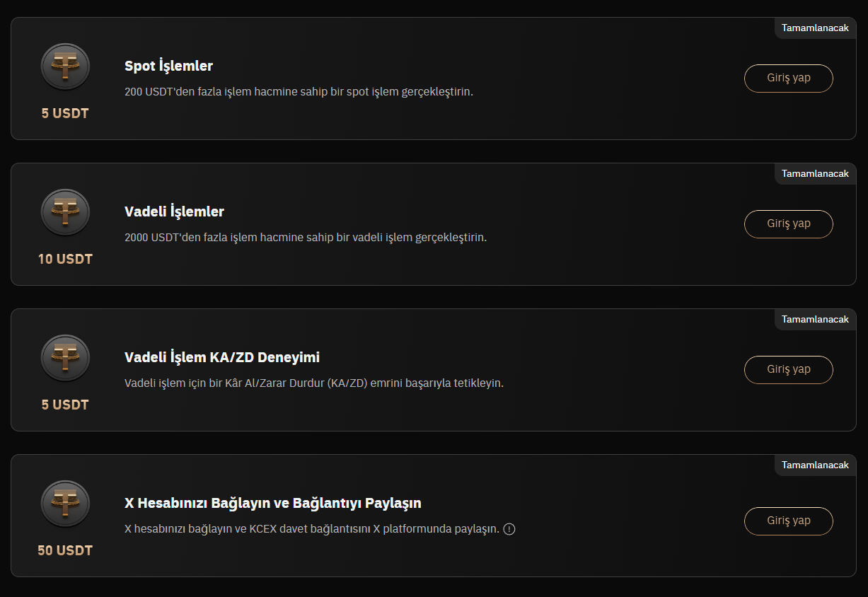Select the X Hesabınızı Bağlayın ve Bağlantıyı Paylaşın title
The height and width of the screenshot is (597, 868).
pos(273,503)
